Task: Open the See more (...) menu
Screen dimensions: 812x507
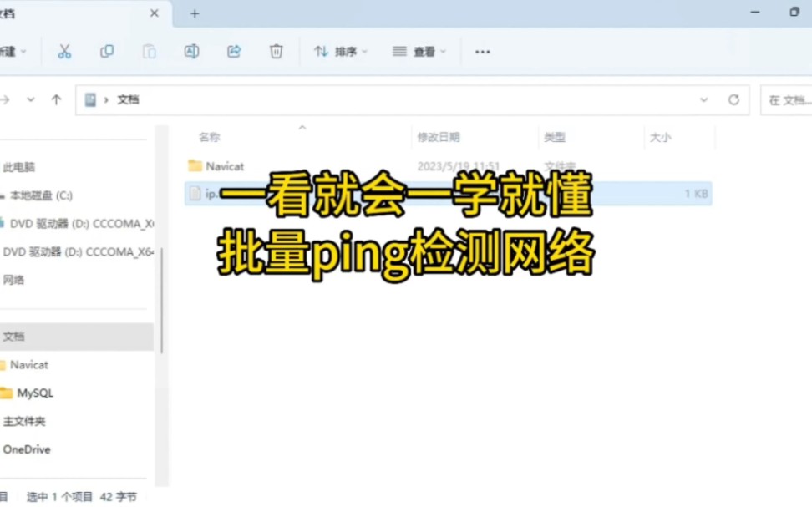Action: 482,51
